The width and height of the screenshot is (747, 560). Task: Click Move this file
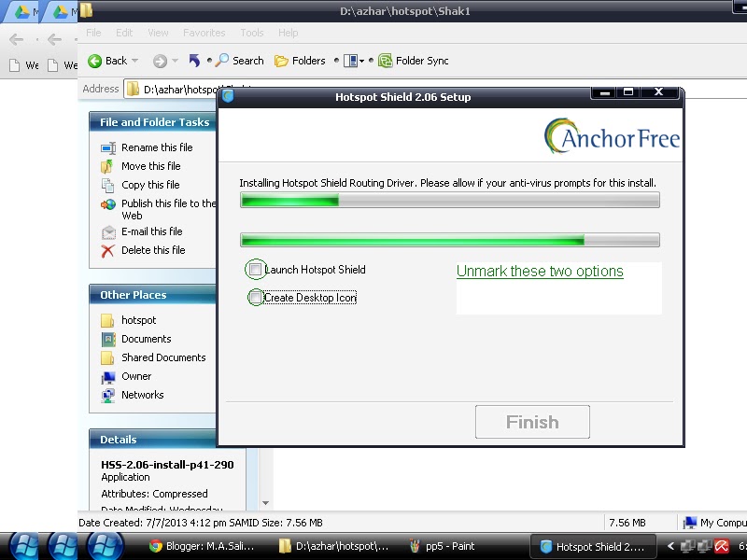coord(151,166)
